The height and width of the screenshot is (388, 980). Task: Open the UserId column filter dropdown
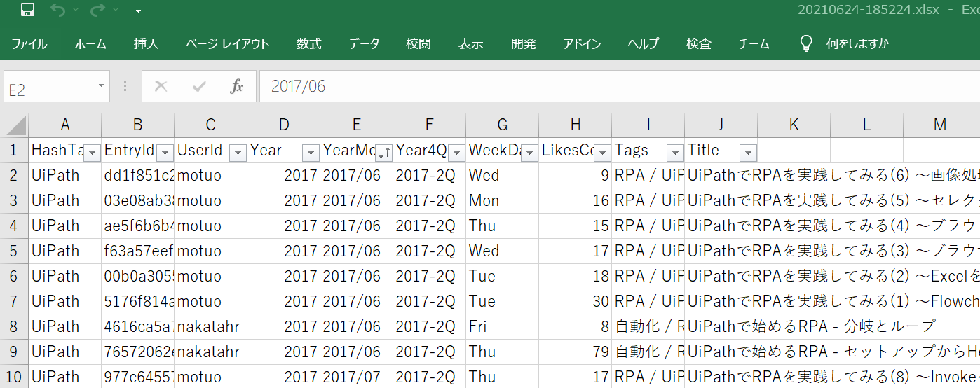pos(238,153)
